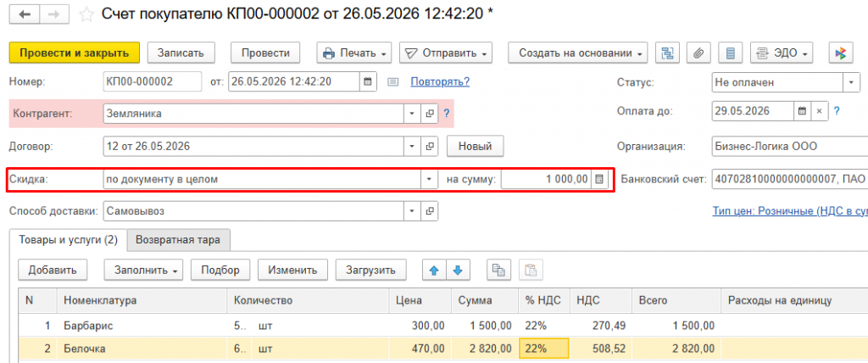Add document to favorites with star icon
This screenshot has height=363, width=868.
point(86,15)
